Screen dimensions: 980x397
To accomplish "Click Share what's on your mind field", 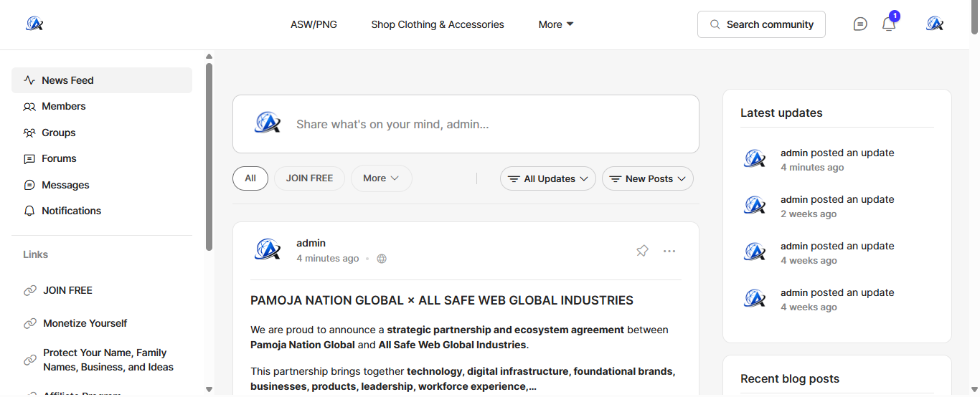I will (x=466, y=124).
